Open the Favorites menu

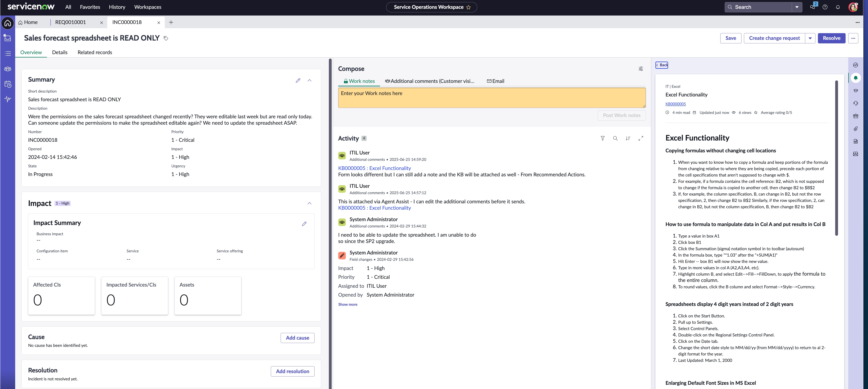click(x=90, y=7)
